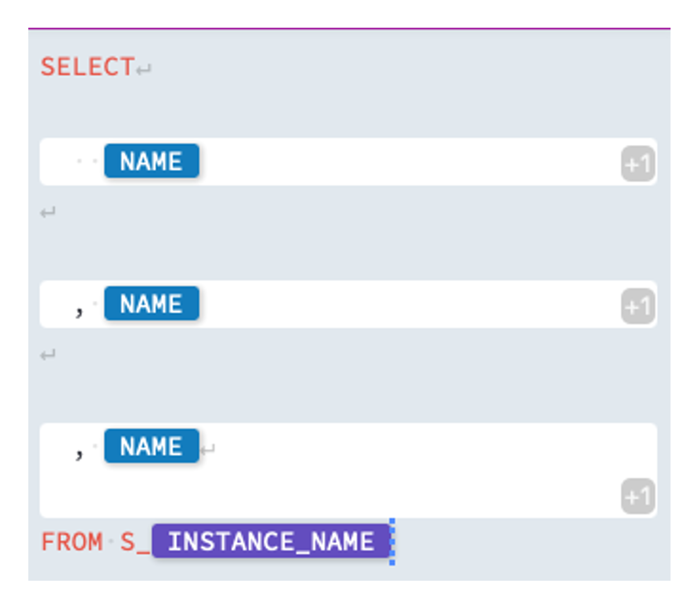Click the empty area of the middle NAME row
Image resolution: width=700 pixels, height=609 pixels.
point(404,304)
